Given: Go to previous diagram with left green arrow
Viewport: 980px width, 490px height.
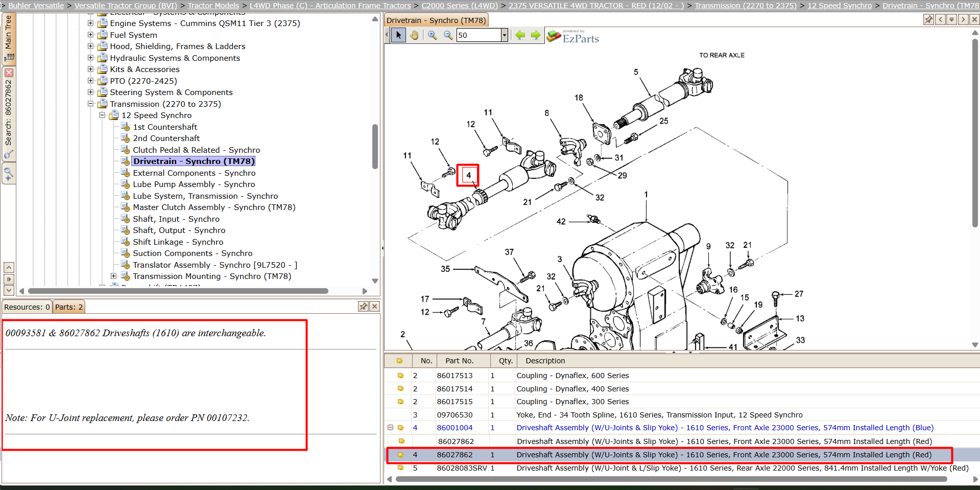Looking at the screenshot, I should point(520,35).
